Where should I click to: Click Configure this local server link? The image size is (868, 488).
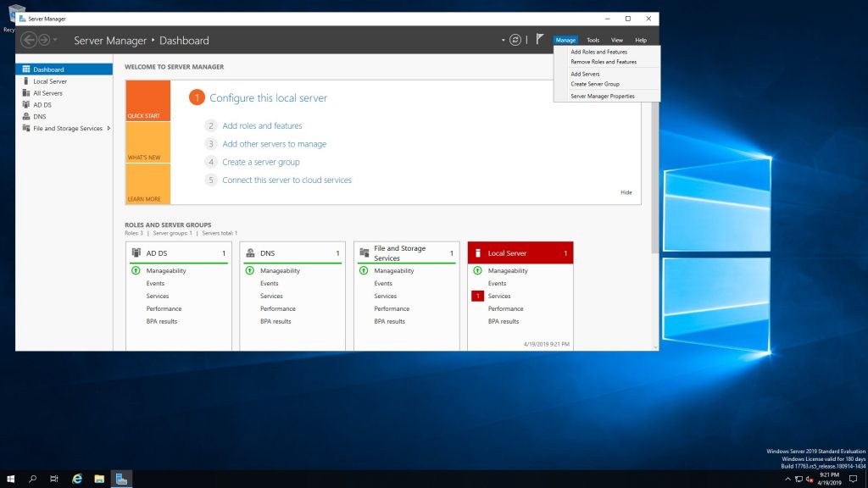click(268, 98)
